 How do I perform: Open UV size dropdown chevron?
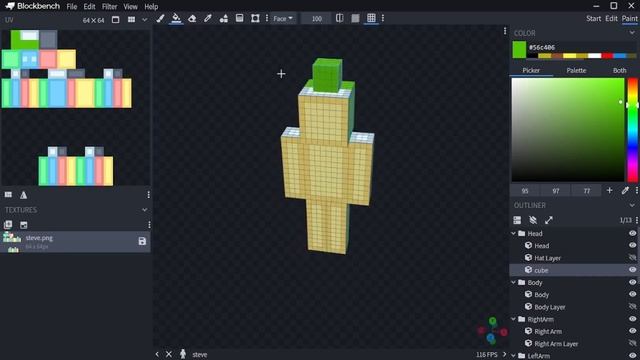point(144,20)
